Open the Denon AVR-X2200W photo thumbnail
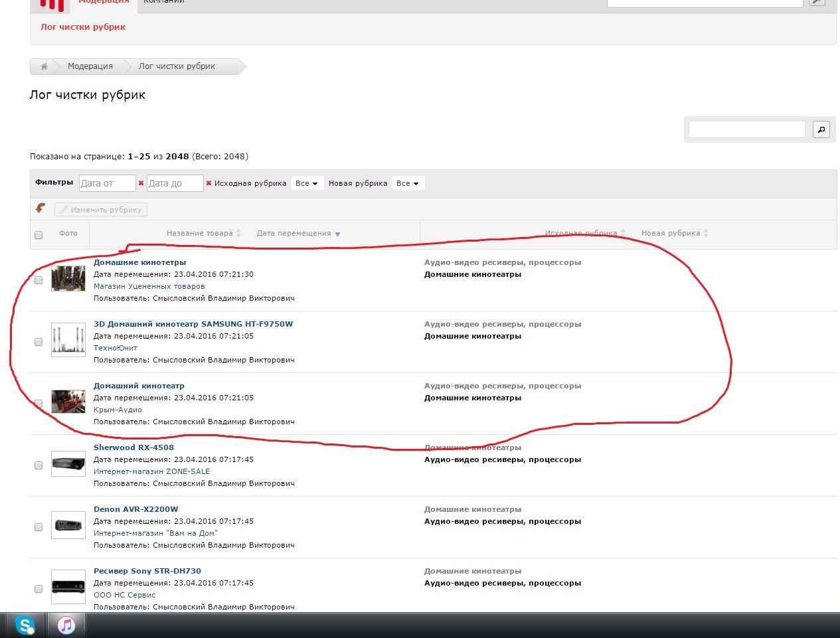 tap(68, 525)
